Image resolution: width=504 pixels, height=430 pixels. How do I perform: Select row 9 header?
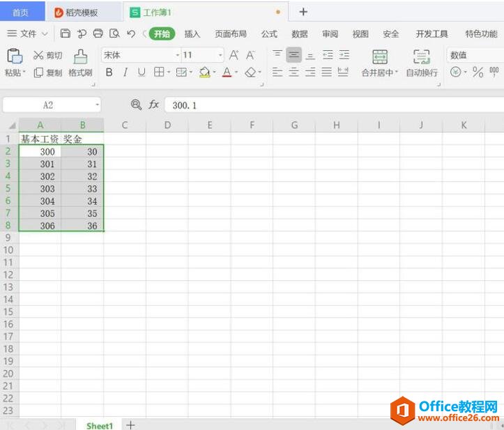(9, 238)
